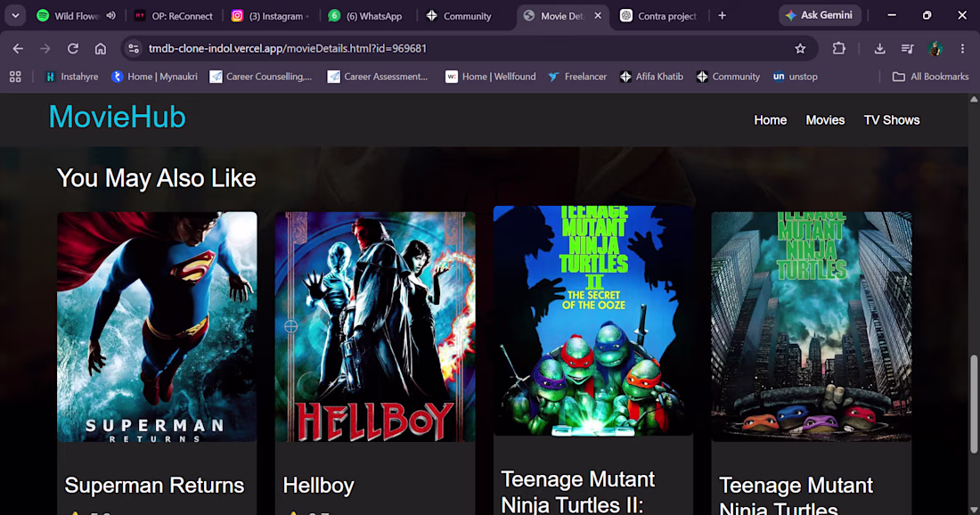Open the apps grid in bookmarks bar
The width and height of the screenshot is (980, 515).
[15, 77]
